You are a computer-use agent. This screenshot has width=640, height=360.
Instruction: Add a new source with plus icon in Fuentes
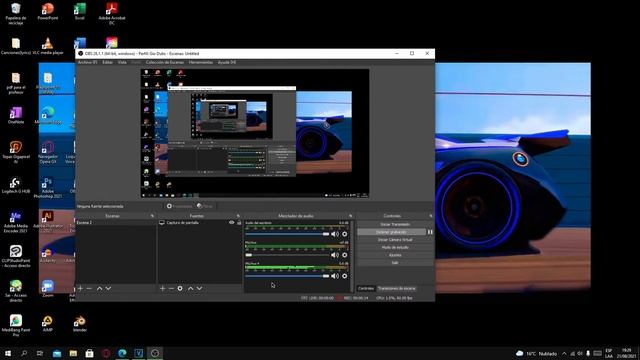click(162, 288)
